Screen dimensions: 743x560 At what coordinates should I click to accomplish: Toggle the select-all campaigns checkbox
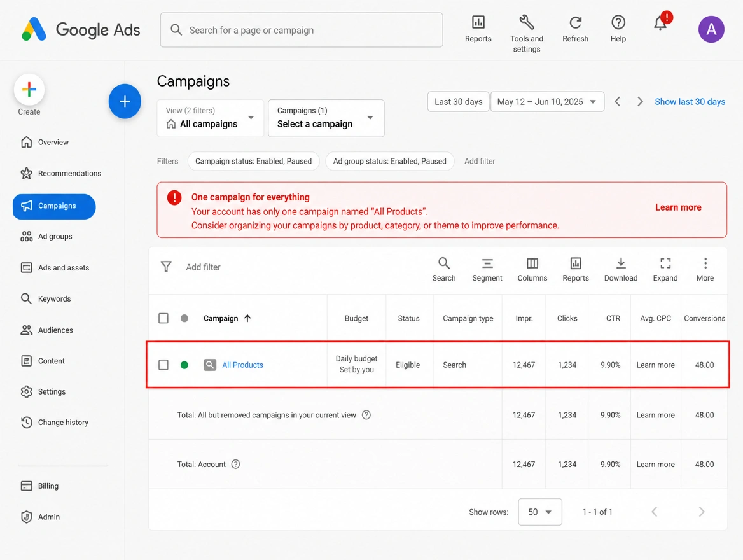coord(163,318)
